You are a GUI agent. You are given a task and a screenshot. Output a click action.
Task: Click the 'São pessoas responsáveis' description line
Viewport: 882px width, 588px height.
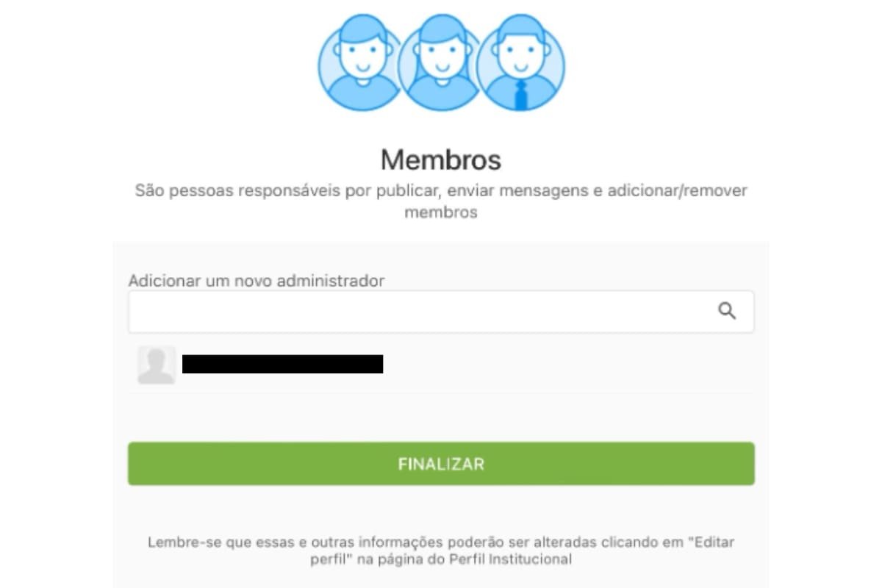[441, 191]
